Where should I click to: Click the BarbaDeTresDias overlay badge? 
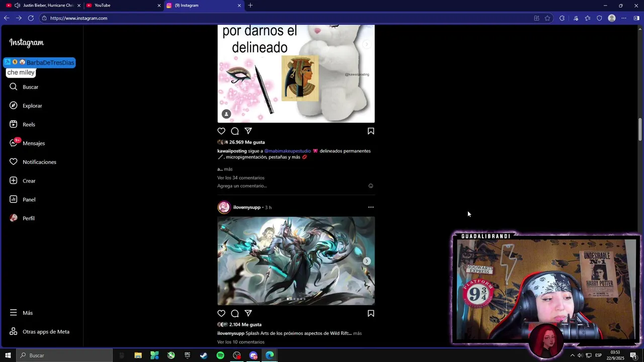pos(40,62)
